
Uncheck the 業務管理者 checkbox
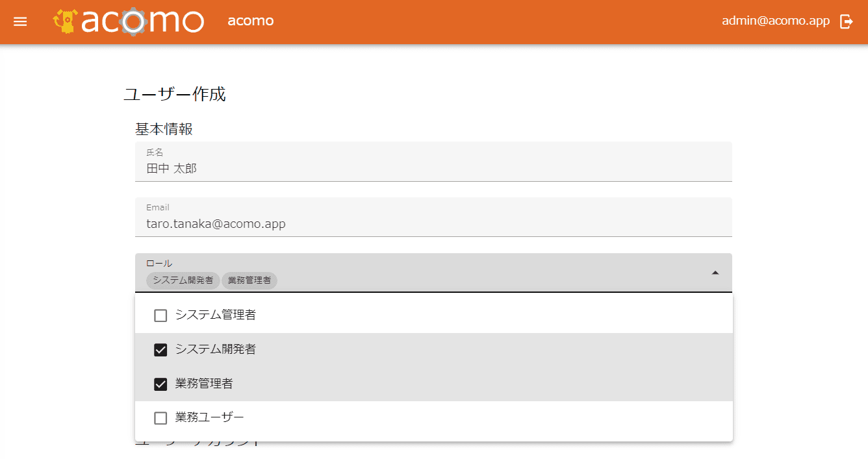click(160, 384)
